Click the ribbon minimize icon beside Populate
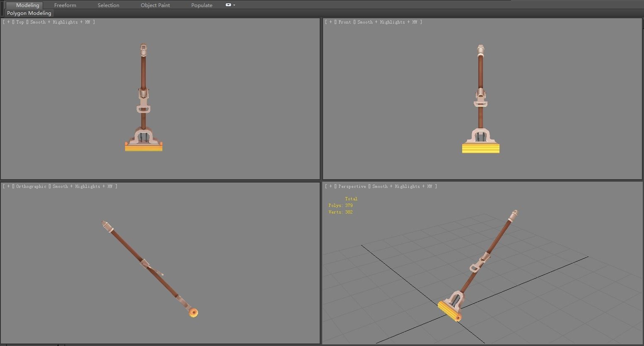Viewport: 644px width, 346px height. [227, 5]
